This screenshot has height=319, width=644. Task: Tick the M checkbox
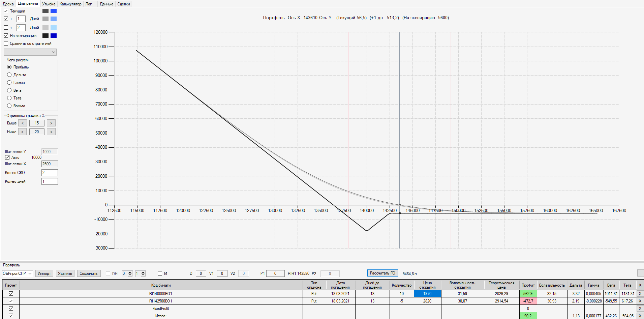(160, 273)
